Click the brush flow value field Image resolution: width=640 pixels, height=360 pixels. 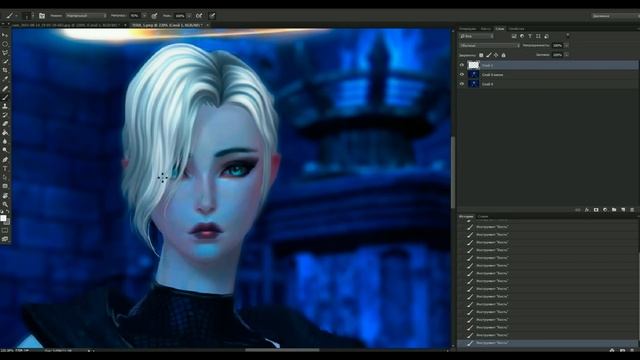pos(180,16)
